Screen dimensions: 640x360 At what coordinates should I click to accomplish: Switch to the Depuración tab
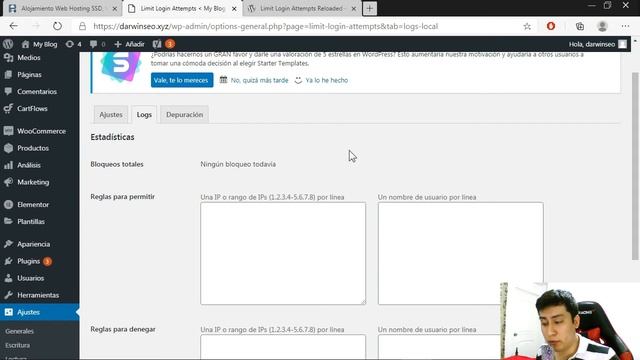point(184,115)
